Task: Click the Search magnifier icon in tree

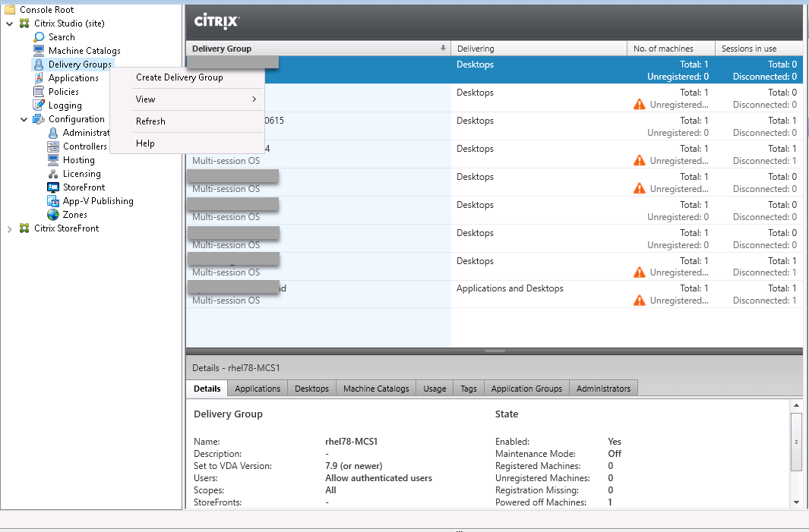Action: click(39, 37)
